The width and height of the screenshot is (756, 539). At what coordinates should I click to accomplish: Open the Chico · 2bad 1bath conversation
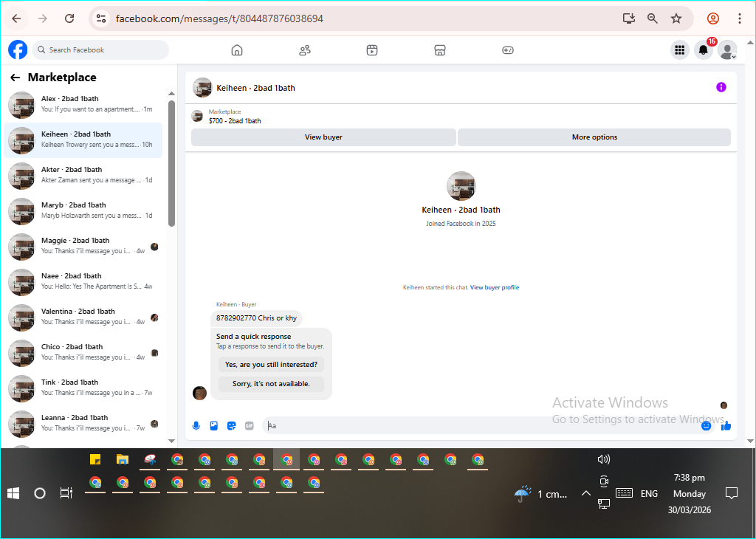(x=83, y=352)
